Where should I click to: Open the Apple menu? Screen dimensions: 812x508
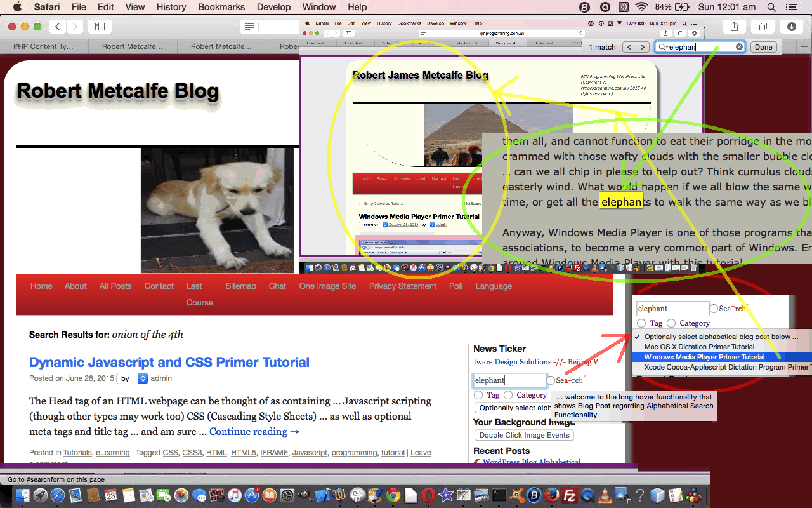[x=17, y=7]
